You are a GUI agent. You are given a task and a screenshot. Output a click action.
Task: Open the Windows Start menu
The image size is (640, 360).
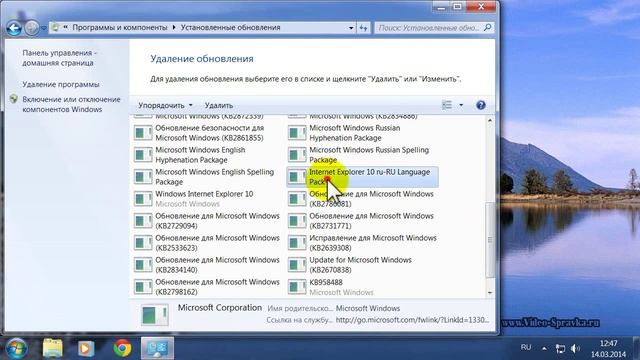pyautogui.click(x=16, y=348)
